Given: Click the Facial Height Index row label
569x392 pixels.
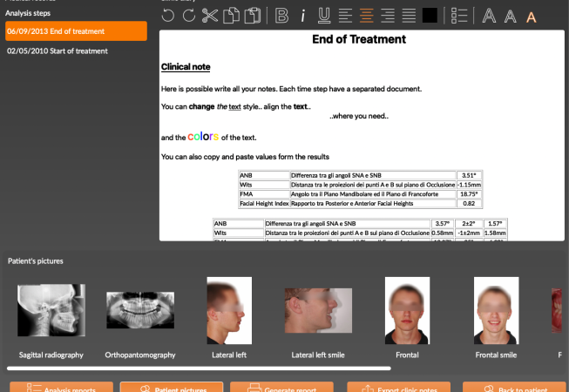Looking at the screenshot, I should (x=264, y=204).
